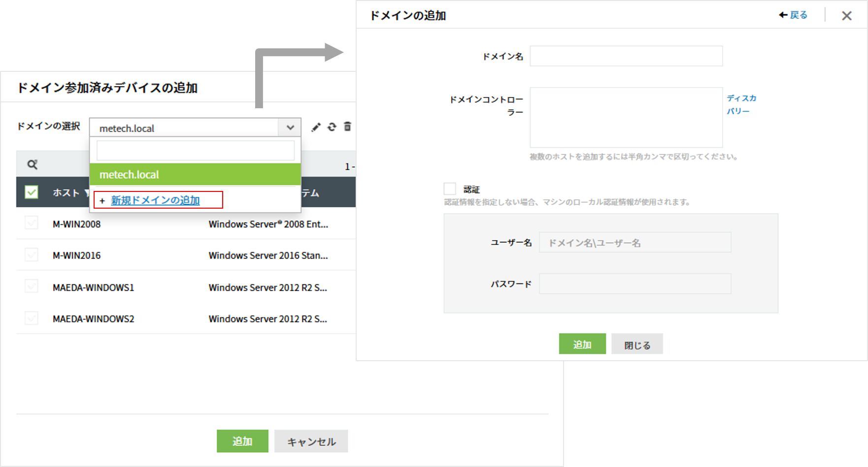The image size is (868, 467).
Task: Enable the 認証 checkbox
Action: click(x=450, y=189)
